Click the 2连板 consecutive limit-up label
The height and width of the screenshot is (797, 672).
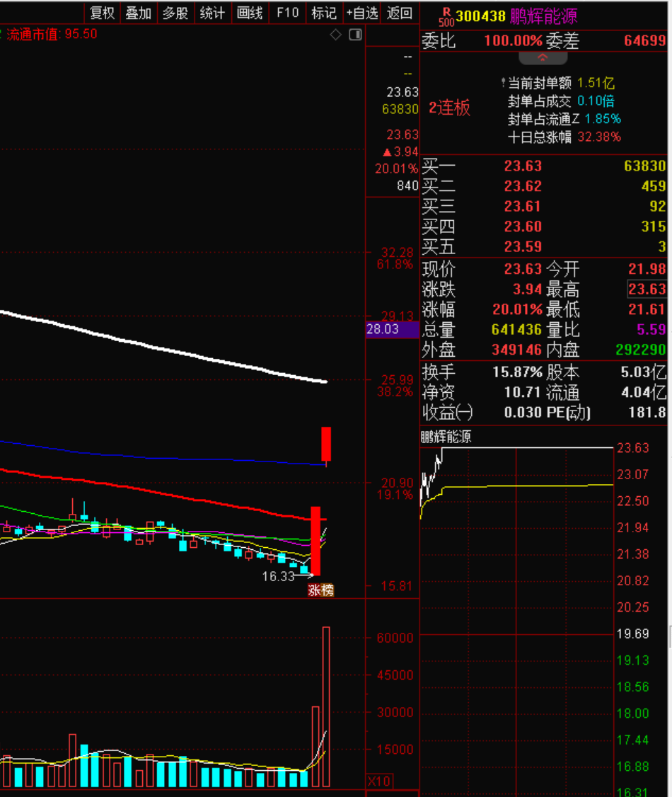point(449,108)
